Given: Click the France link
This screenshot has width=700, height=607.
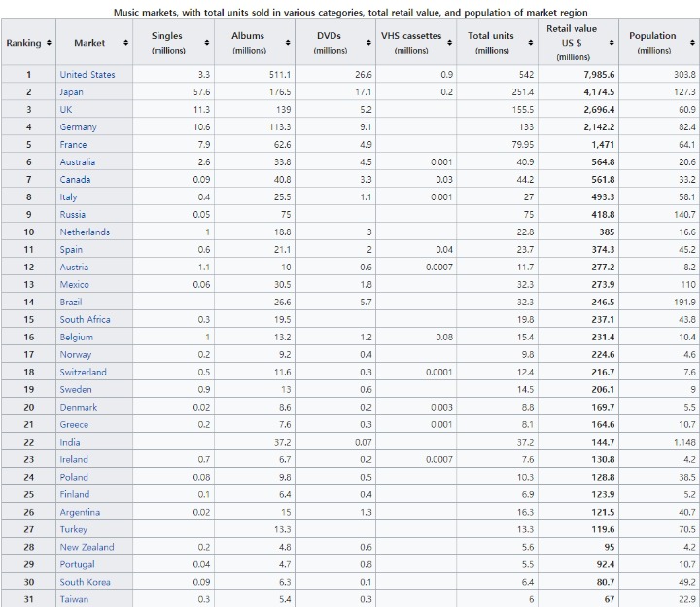Looking at the screenshot, I should [x=73, y=144].
